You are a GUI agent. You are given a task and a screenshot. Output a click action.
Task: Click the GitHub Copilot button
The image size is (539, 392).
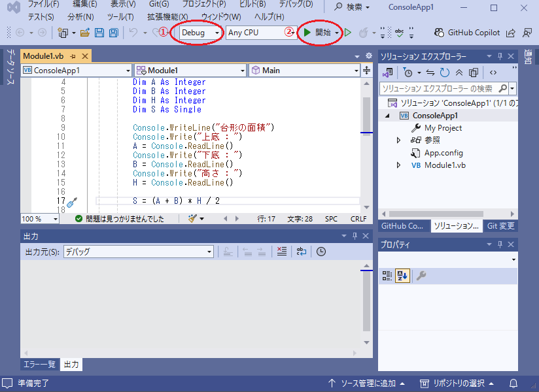click(467, 33)
